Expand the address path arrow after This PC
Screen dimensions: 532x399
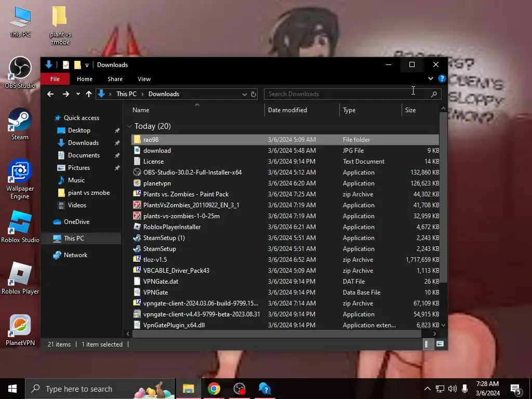[142, 94]
